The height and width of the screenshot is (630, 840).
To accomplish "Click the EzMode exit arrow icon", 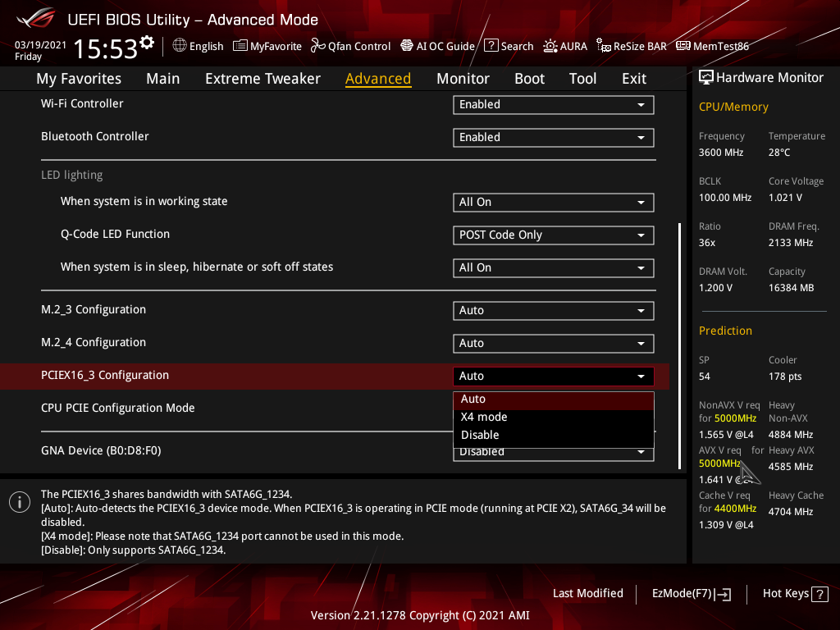I will (x=723, y=594).
